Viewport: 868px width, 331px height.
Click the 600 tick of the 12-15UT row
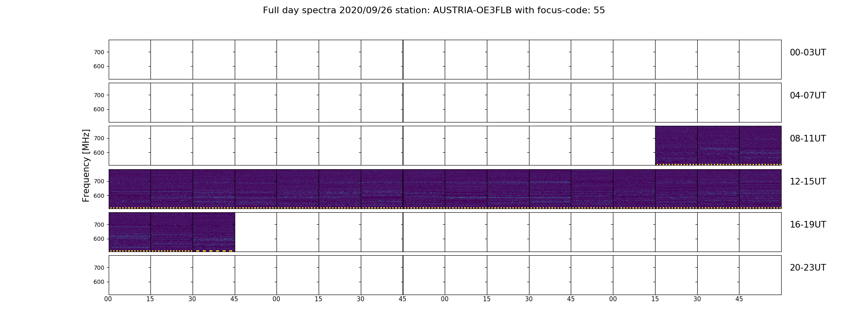coord(99,196)
